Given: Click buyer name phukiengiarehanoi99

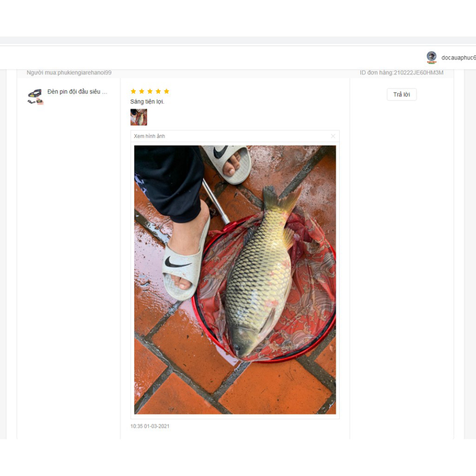Looking at the screenshot, I should pos(84,73).
